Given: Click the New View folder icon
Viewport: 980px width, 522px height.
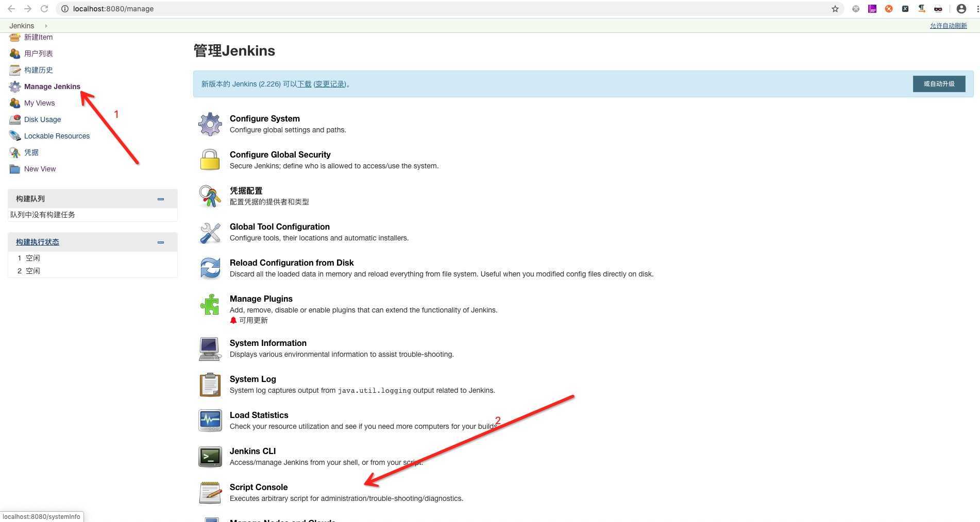Looking at the screenshot, I should pos(15,169).
